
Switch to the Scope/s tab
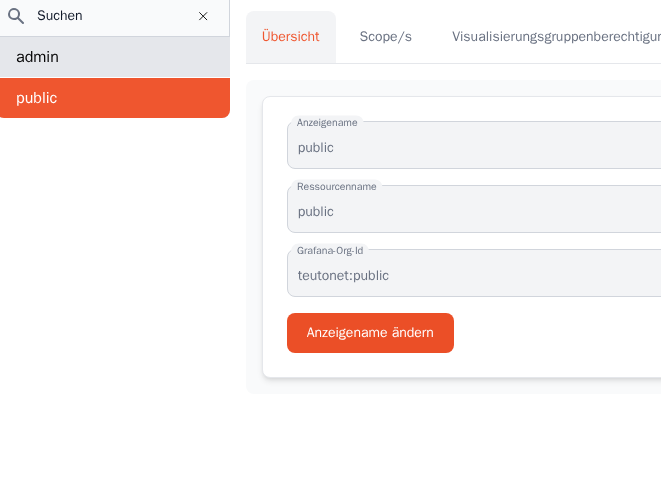(385, 37)
